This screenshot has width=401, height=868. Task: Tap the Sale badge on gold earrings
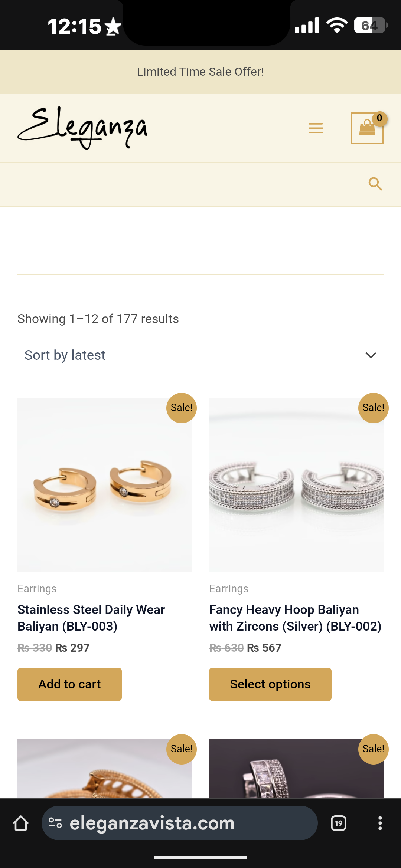(x=181, y=408)
